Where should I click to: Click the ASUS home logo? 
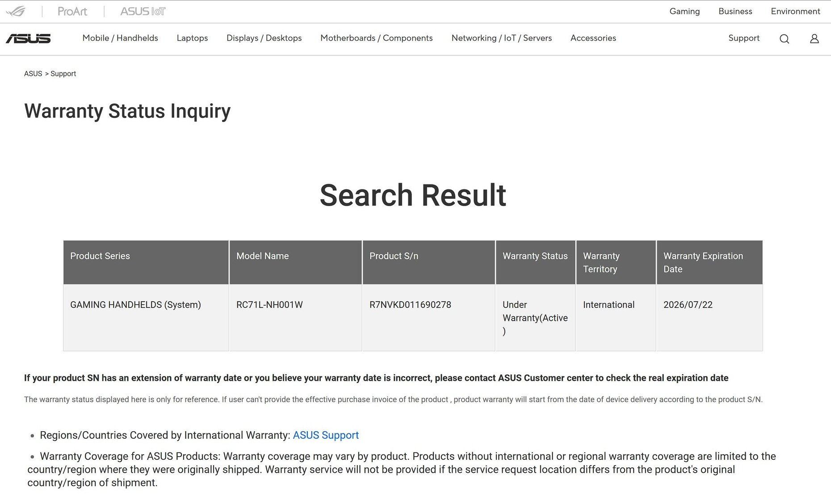pos(28,38)
